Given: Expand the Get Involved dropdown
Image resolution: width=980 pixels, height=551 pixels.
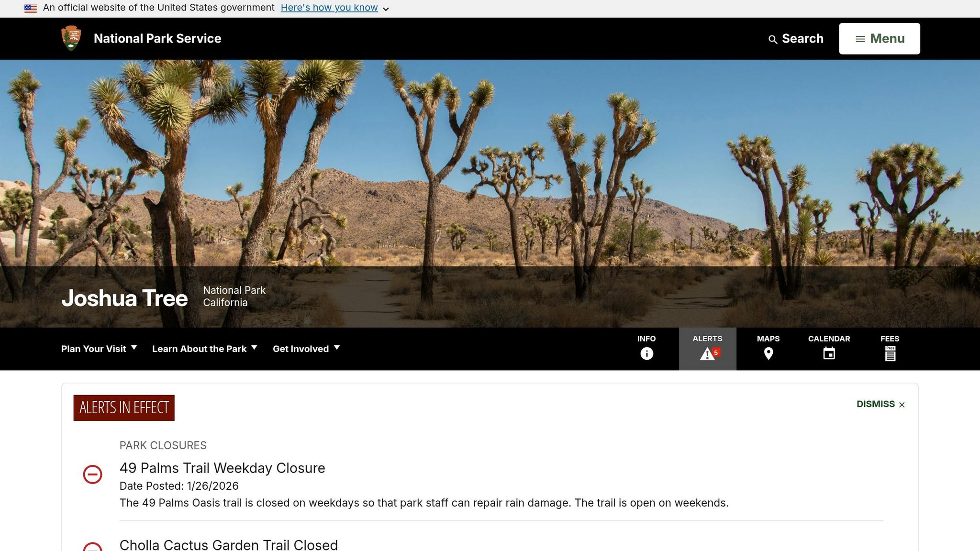Looking at the screenshot, I should click(306, 349).
